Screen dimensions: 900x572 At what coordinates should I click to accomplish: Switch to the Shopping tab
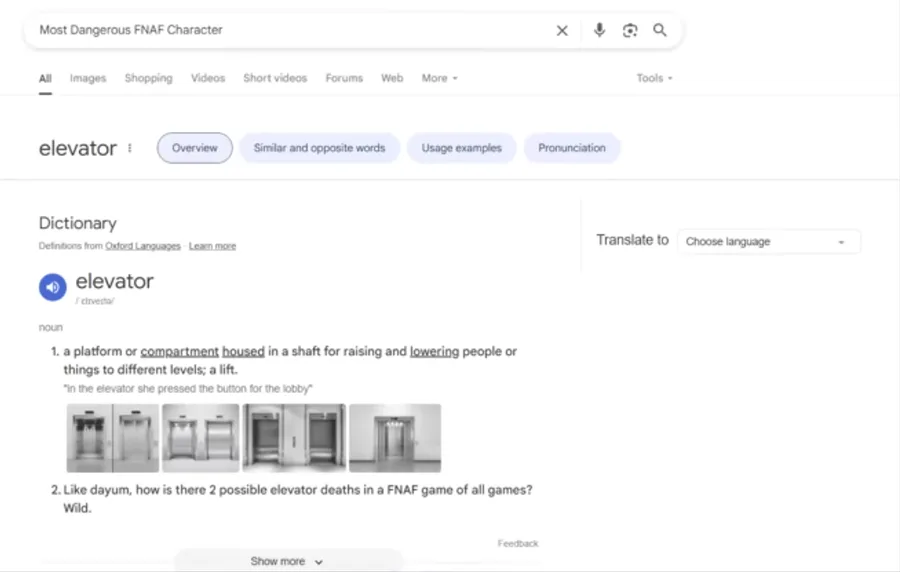coord(149,78)
